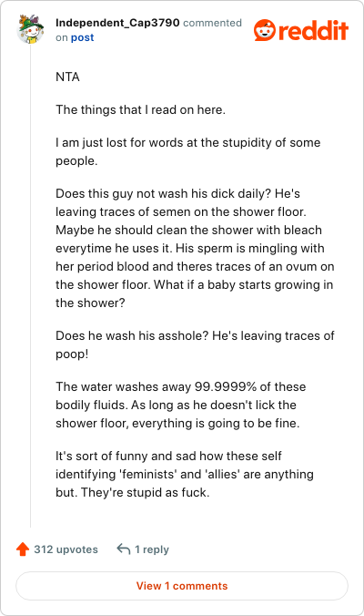Click the "NTA" verdict text

click(67, 77)
